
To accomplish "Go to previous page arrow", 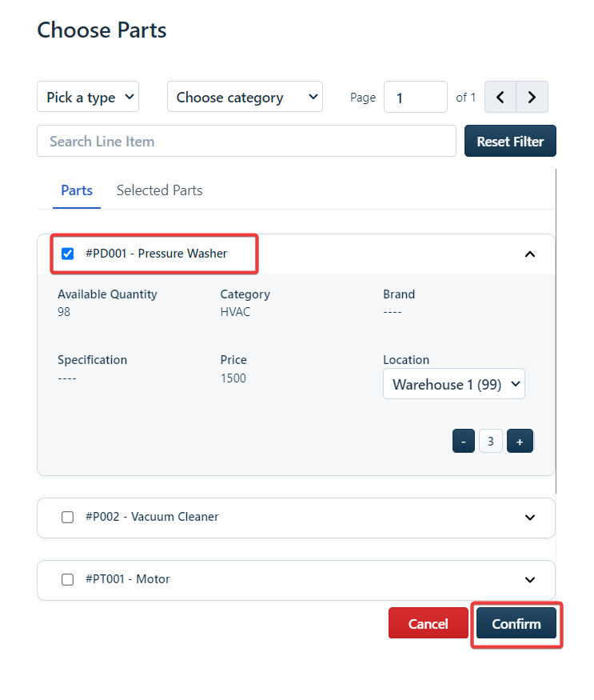I will coord(500,98).
